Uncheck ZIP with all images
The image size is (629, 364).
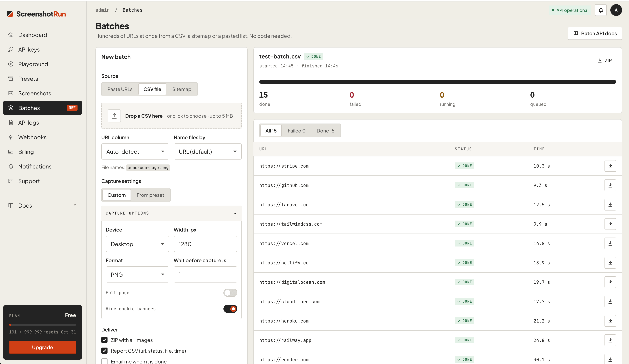(104, 340)
